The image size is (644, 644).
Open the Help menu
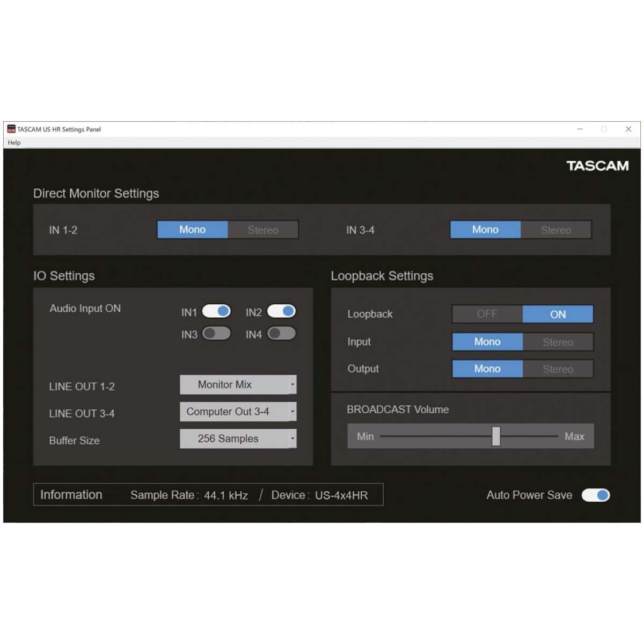pos(14,143)
